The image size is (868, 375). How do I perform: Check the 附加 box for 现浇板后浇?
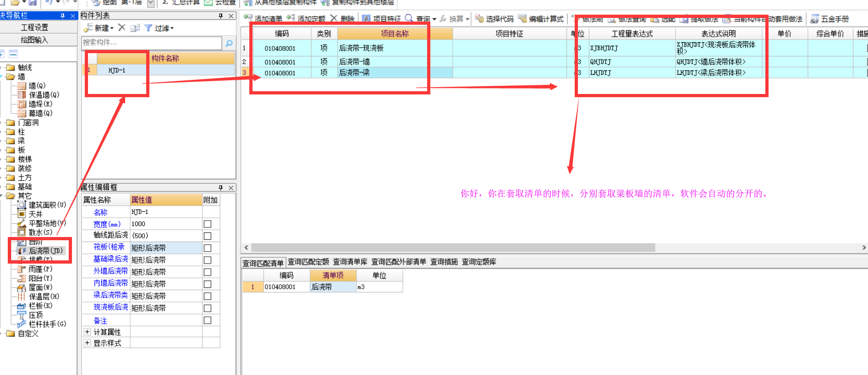(208, 308)
